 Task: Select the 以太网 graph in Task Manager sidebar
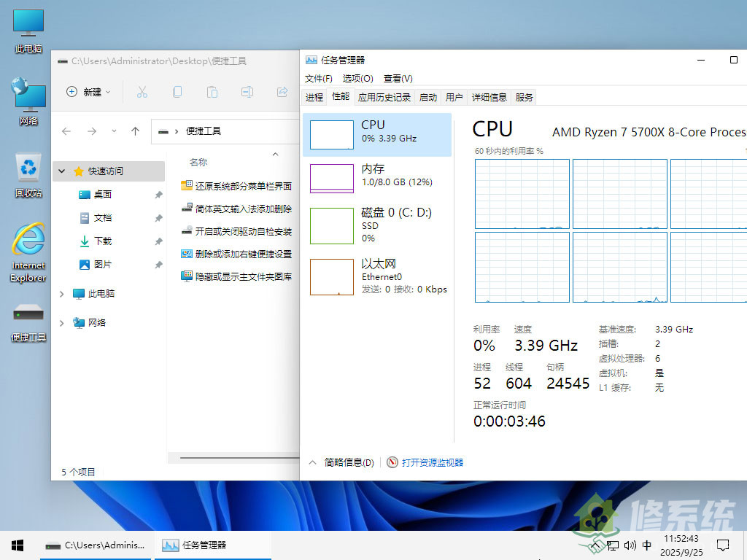click(x=378, y=276)
